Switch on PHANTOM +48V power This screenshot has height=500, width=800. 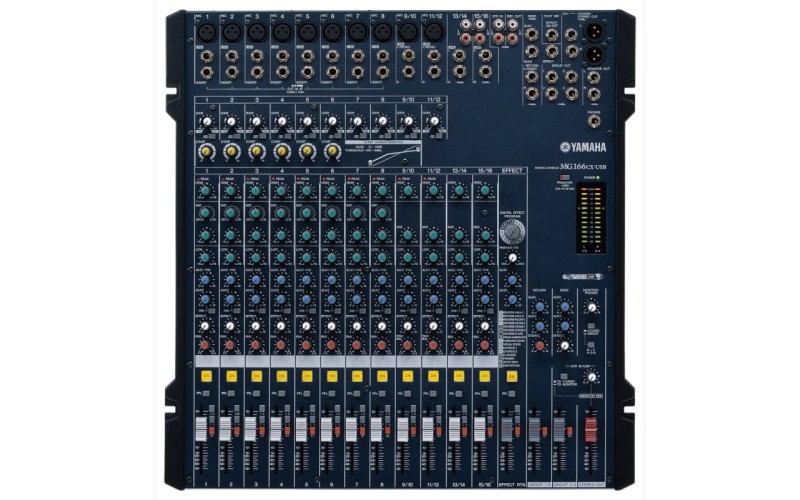(x=564, y=178)
